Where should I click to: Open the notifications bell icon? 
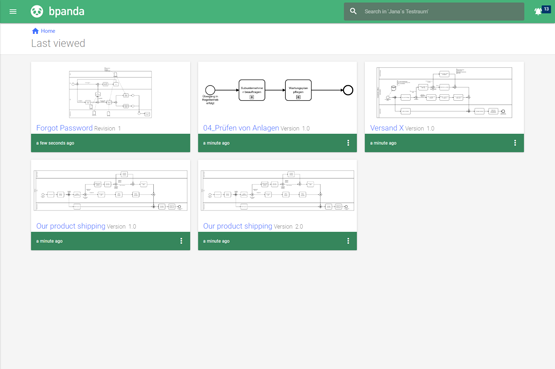pos(538,12)
